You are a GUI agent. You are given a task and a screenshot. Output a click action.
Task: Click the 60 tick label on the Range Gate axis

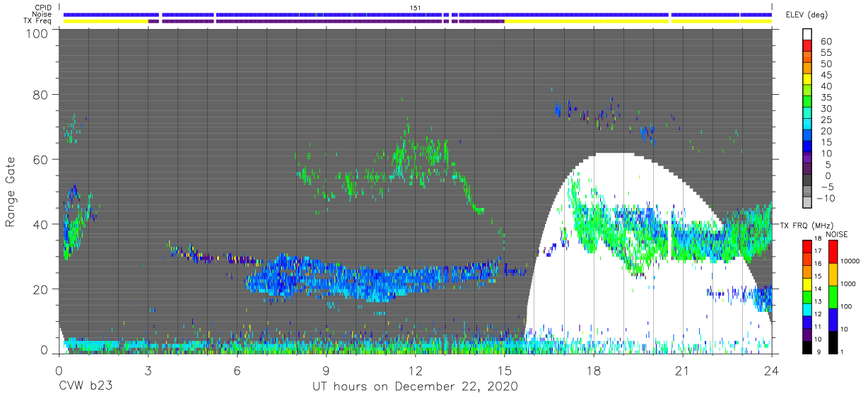(40, 160)
